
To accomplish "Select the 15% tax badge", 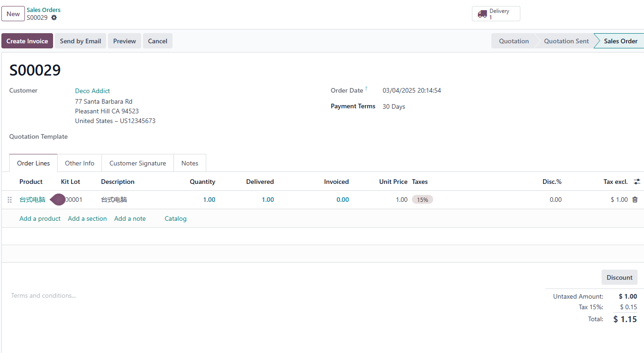I will pyautogui.click(x=423, y=200).
